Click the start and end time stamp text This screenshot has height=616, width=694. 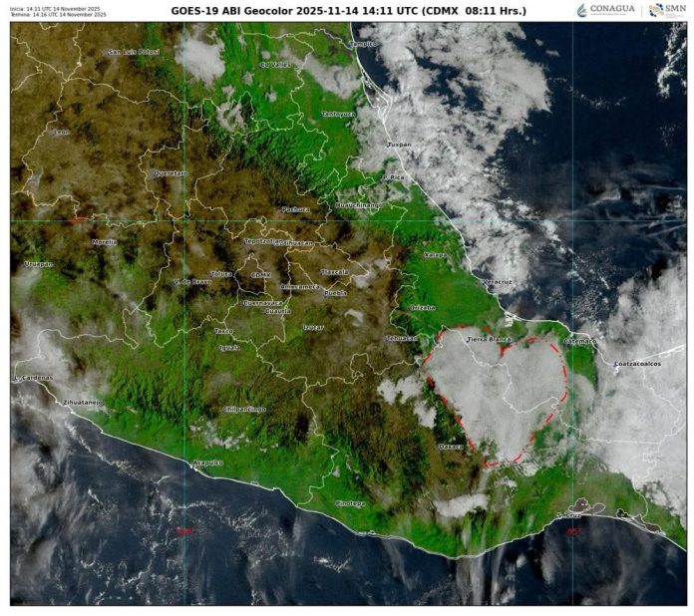pos(57,12)
